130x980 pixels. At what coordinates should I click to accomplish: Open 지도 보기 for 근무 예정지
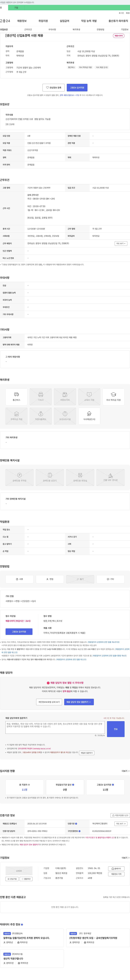click(121, 244)
